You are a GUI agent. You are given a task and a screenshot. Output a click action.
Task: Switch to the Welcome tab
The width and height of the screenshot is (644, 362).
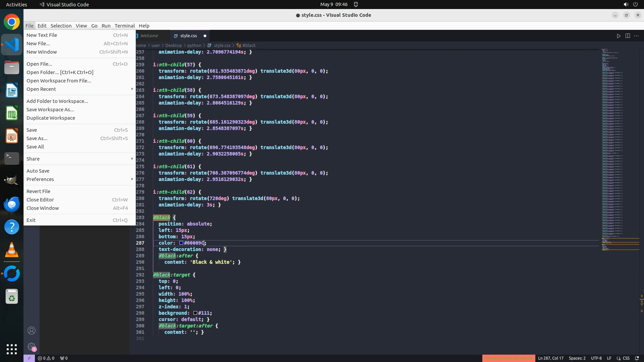tap(149, 36)
